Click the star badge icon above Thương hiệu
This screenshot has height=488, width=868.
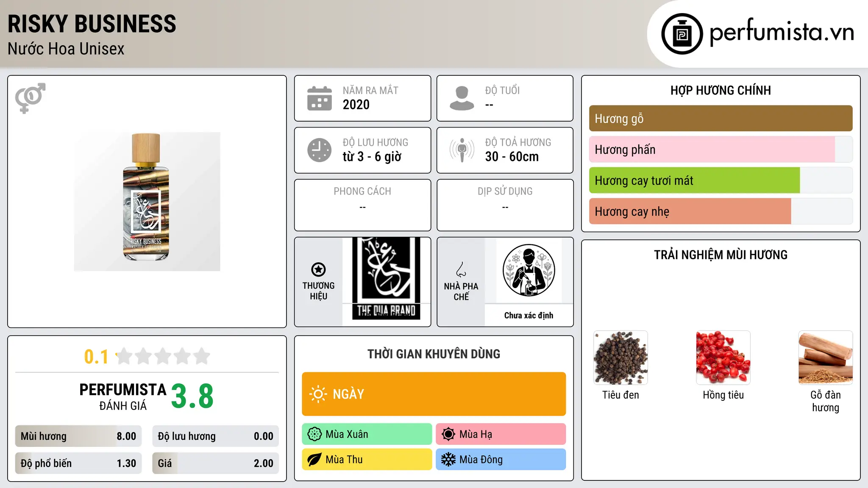coord(318,269)
